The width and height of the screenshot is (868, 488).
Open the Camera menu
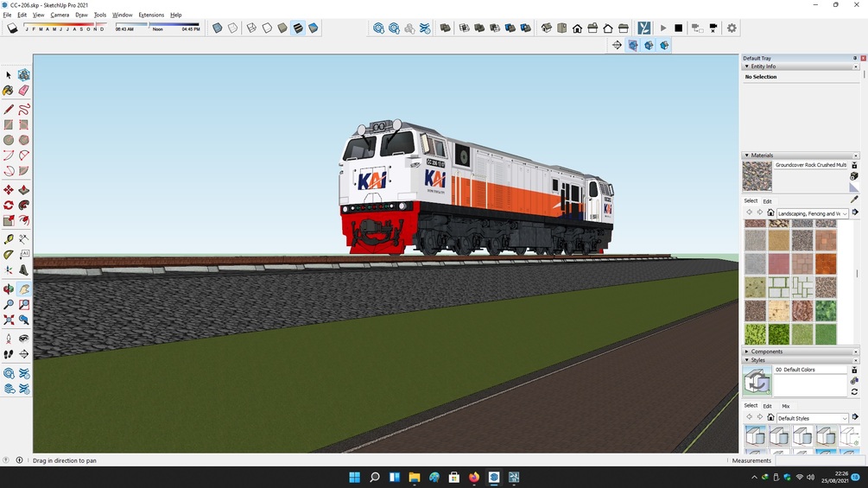tap(60, 15)
